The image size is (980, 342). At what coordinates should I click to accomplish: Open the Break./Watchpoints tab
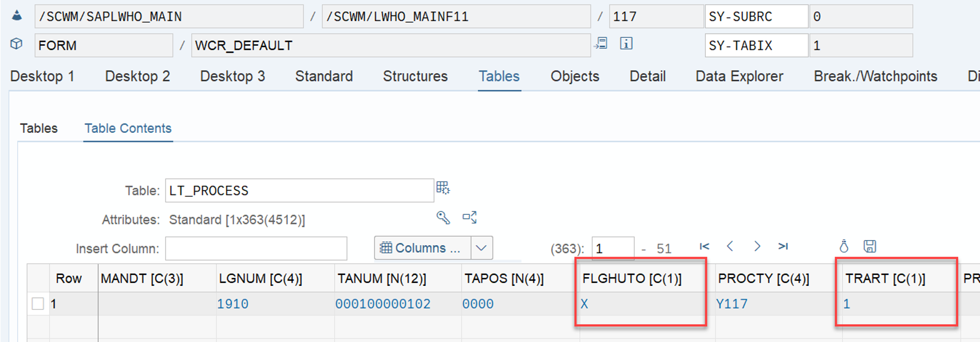(x=875, y=76)
